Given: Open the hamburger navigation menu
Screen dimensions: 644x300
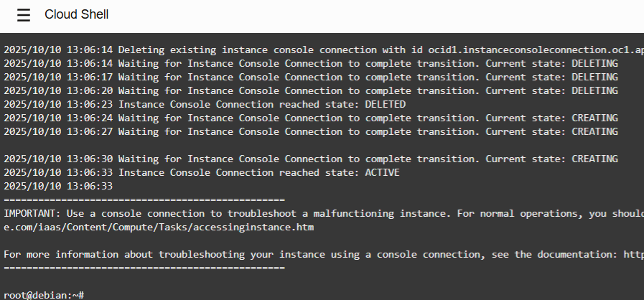Looking at the screenshot, I should click(x=24, y=15).
